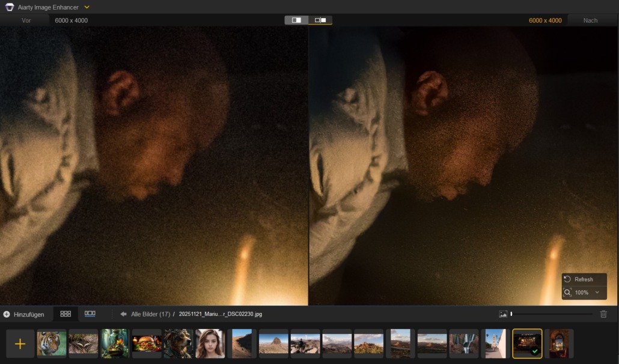619x364 pixels.
Task: Adjust the thumbnail size slider
Action: pyautogui.click(x=511, y=314)
